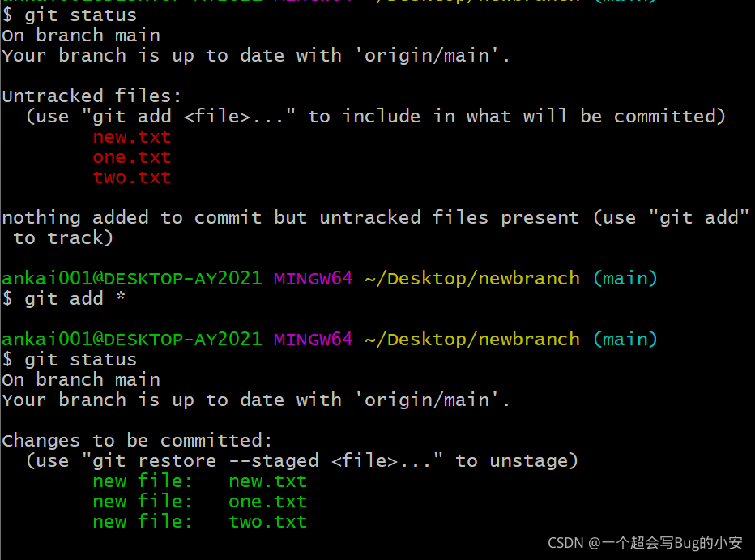This screenshot has height=560, width=755.
Task: Click the red two.txt untracked file
Action: click(x=132, y=177)
